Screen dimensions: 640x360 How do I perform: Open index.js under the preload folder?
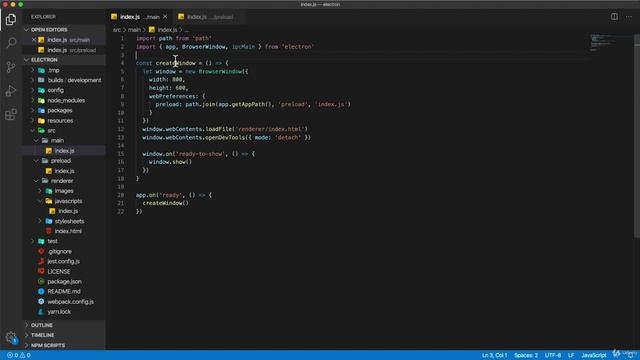point(64,171)
